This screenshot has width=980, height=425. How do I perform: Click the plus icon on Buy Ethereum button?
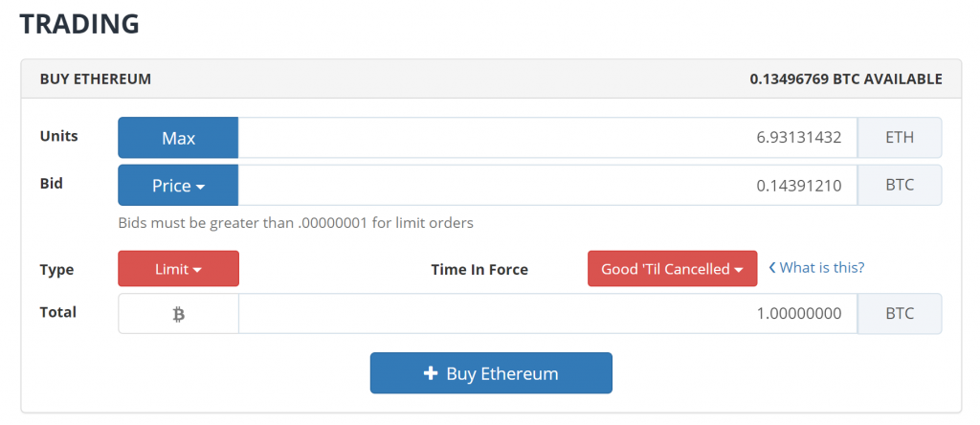(x=430, y=373)
